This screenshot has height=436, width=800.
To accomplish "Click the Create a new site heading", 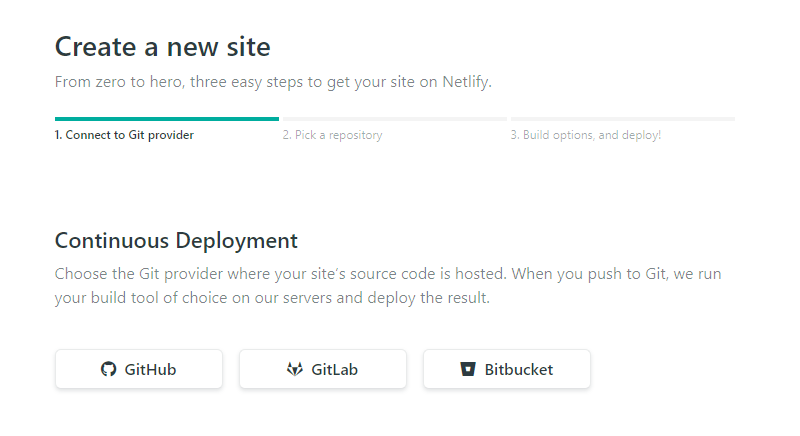I will pos(162,47).
